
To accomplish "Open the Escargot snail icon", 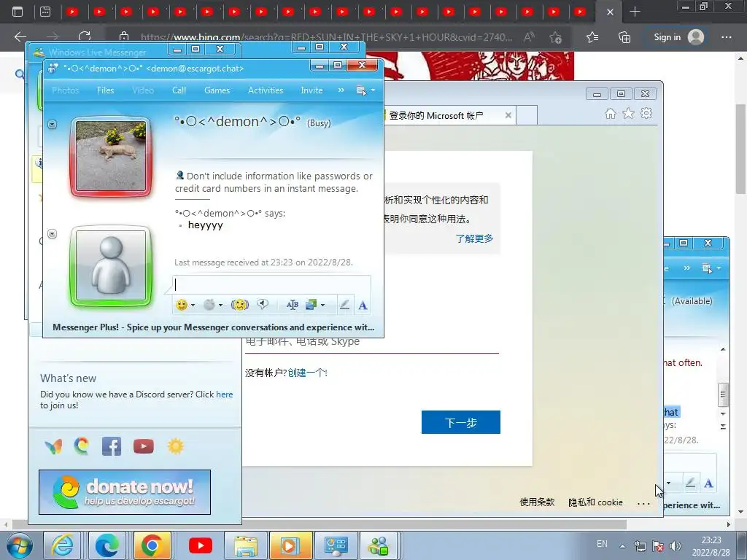I will (x=82, y=446).
